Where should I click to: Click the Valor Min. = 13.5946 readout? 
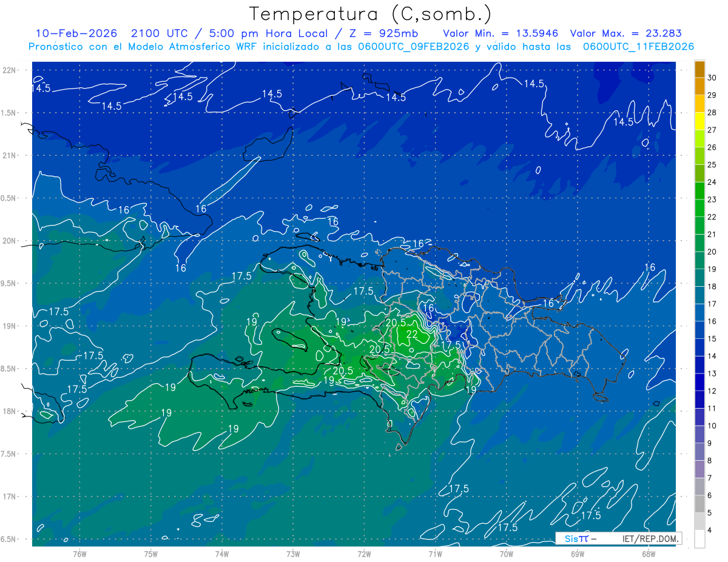[500, 33]
